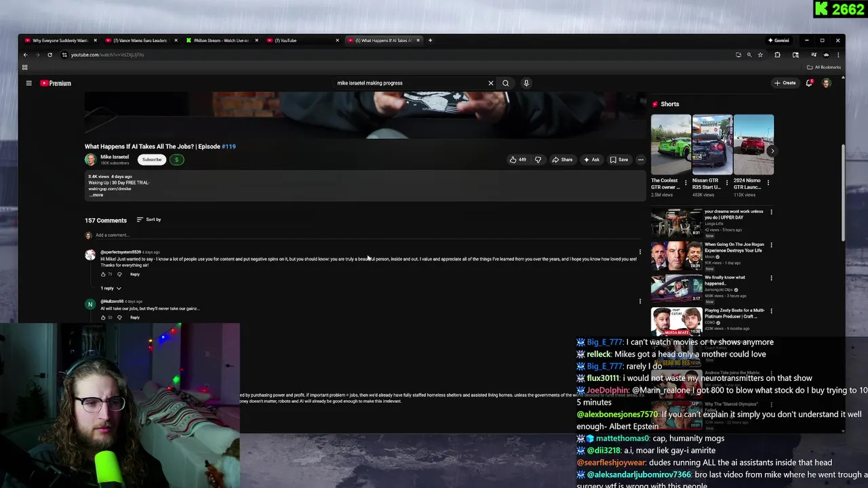The height and width of the screenshot is (488, 868).
Task: Click the magnifier search button
Action: (x=505, y=83)
